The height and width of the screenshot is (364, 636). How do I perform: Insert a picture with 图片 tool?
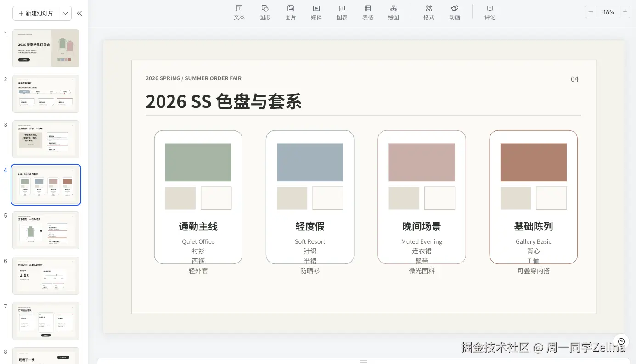(291, 12)
